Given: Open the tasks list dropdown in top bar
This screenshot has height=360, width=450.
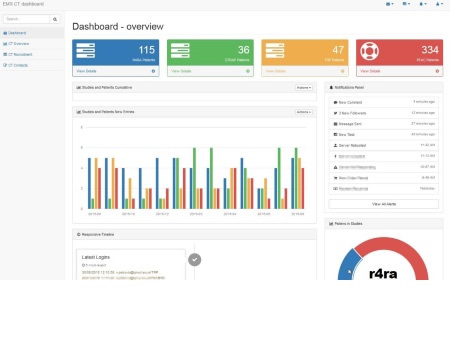Looking at the screenshot, I should [406, 4].
